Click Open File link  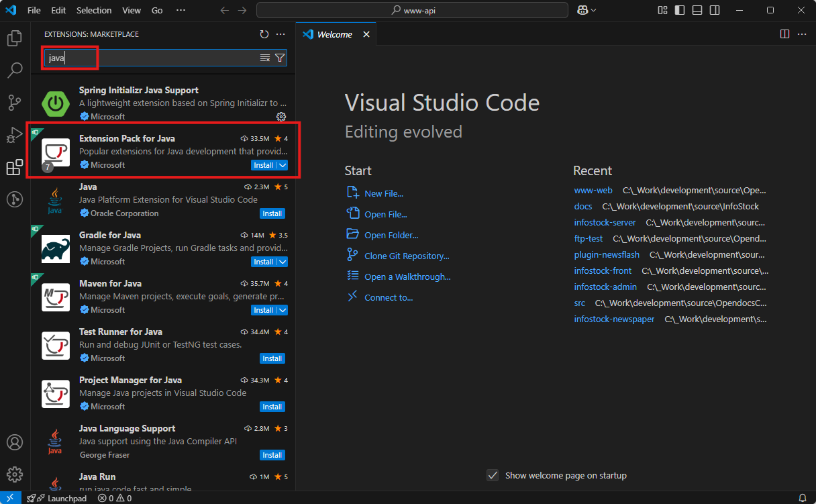coord(386,214)
